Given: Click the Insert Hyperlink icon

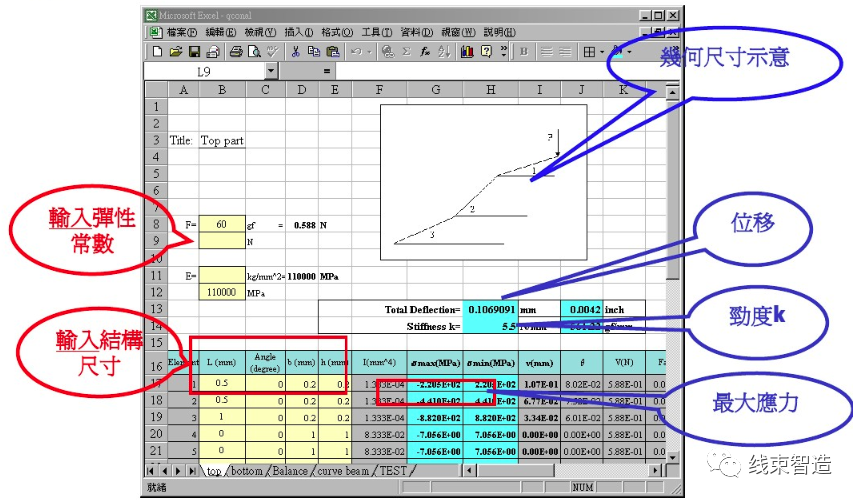Looking at the screenshot, I should (388, 52).
